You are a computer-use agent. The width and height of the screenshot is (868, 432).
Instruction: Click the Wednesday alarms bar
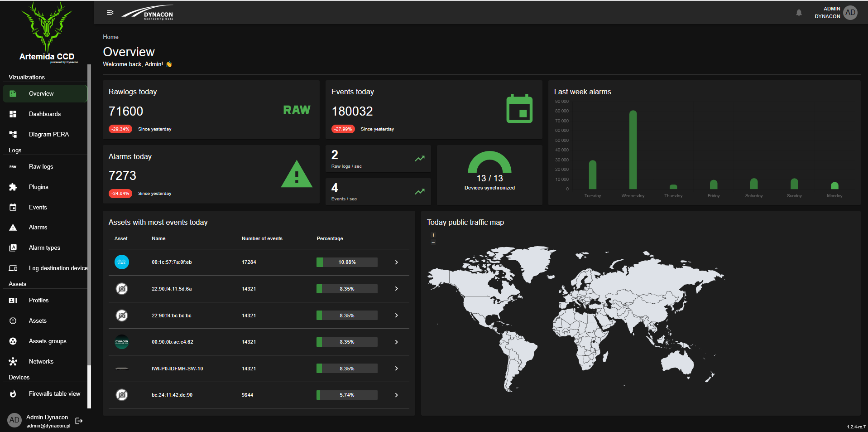click(633, 150)
